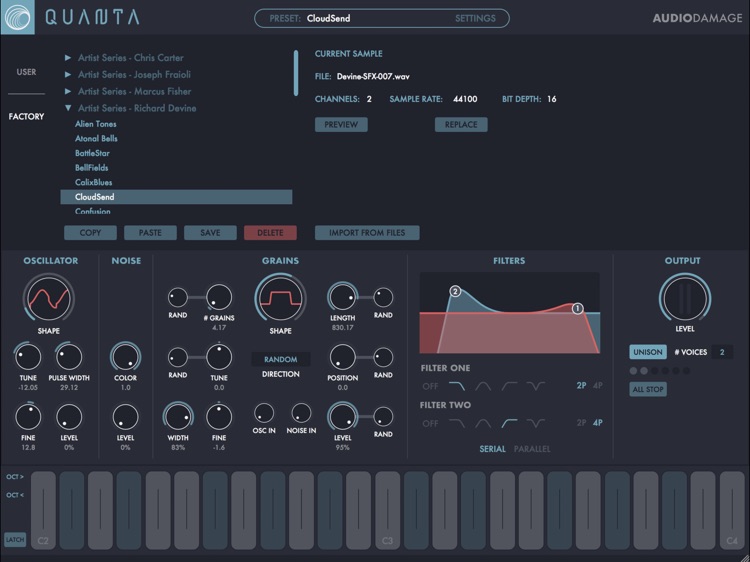Turn Filter Two OFF
Image resolution: width=750 pixels, height=562 pixels.
pyautogui.click(x=430, y=423)
